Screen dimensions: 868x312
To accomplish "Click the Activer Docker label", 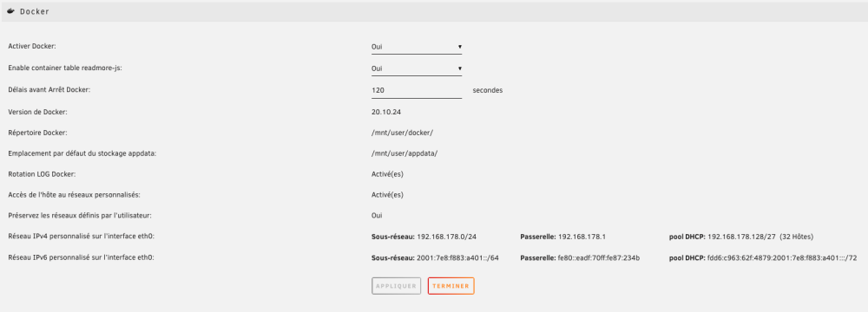I will coord(32,47).
